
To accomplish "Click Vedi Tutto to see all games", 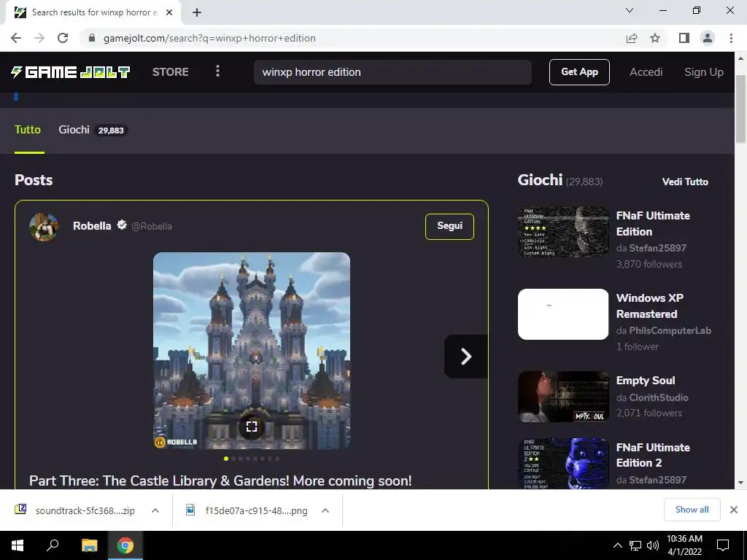I will point(685,182).
